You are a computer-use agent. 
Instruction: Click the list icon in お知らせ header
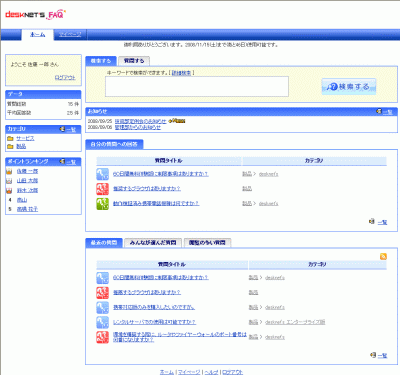point(379,111)
